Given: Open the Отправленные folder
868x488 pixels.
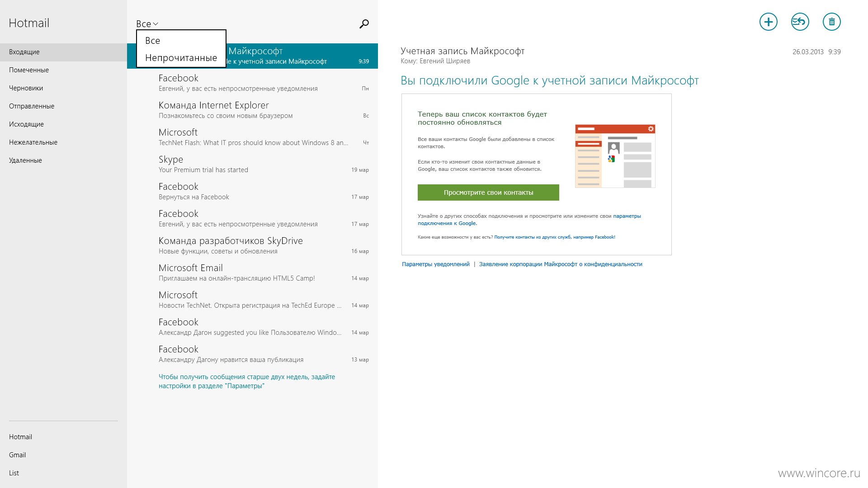Looking at the screenshot, I should tap(63, 106).
